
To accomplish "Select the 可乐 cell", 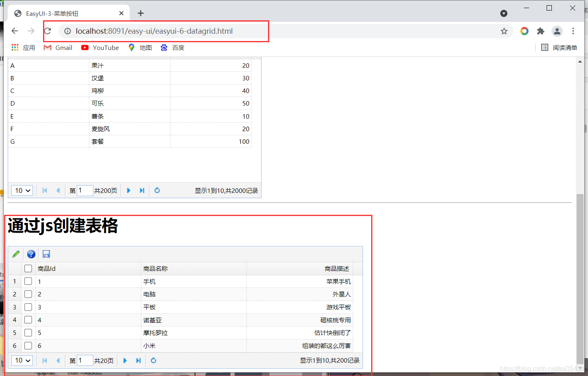I will pos(130,103).
